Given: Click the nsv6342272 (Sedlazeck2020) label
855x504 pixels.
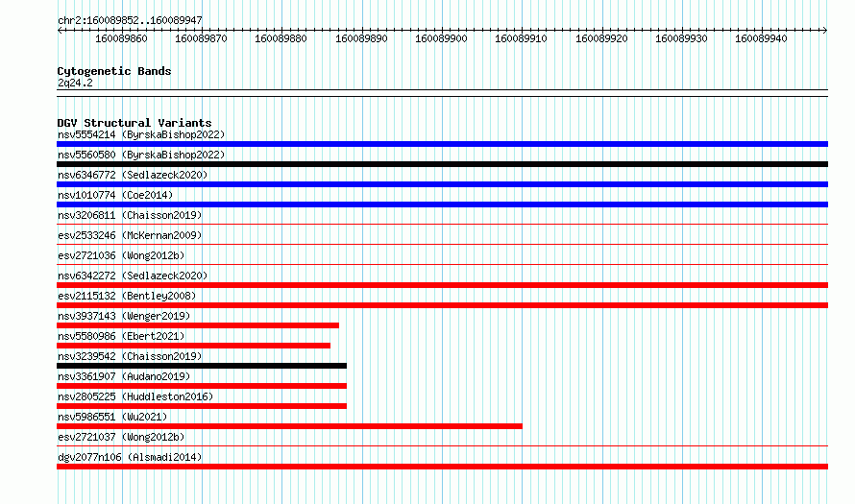Looking at the screenshot, I should [x=133, y=276].
